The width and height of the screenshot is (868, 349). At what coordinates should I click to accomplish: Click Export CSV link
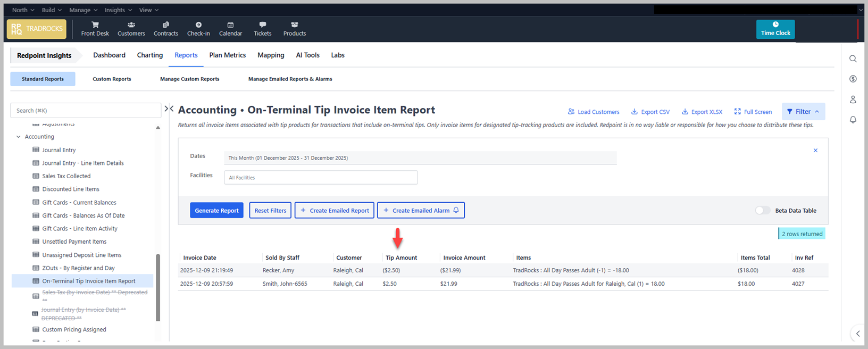click(650, 112)
